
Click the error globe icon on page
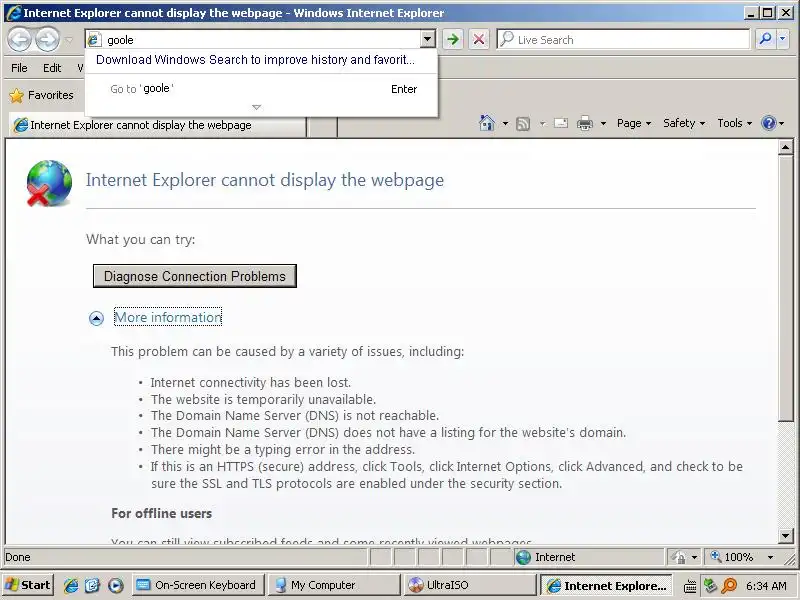point(49,183)
